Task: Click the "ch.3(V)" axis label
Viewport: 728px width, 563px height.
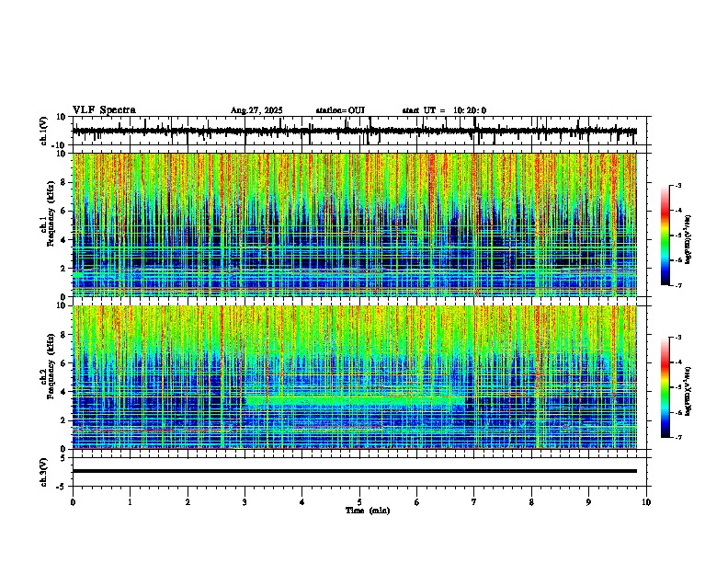Action: pos(43,473)
